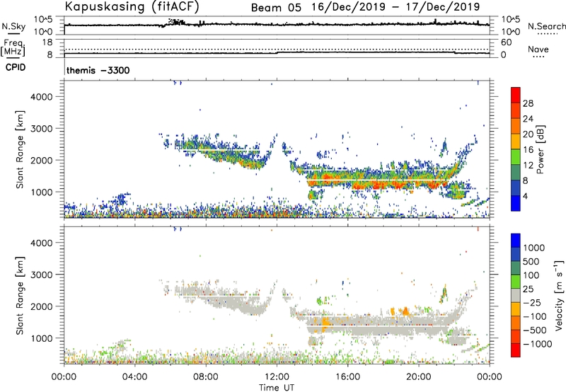Click the "−1000" value on velocity colorbar

tap(537, 344)
